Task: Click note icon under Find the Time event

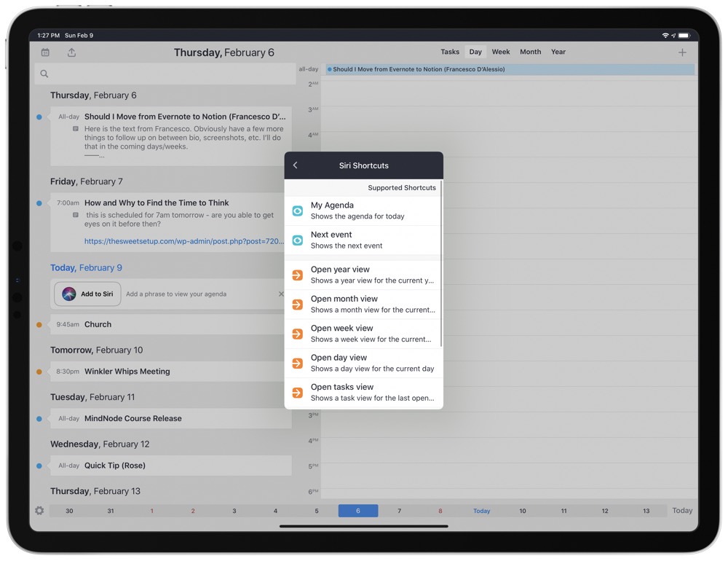Action: (76, 215)
